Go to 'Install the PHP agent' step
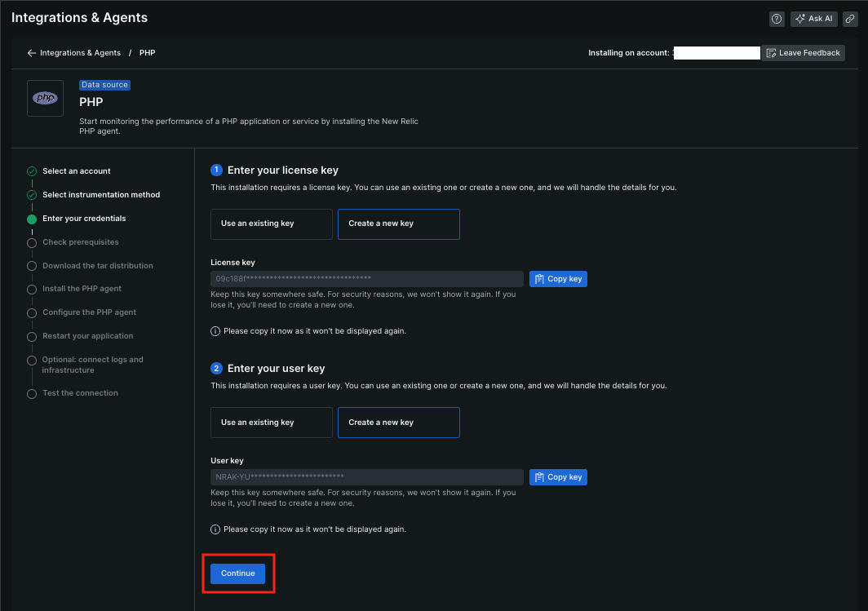This screenshot has height=611, width=868. tap(82, 289)
